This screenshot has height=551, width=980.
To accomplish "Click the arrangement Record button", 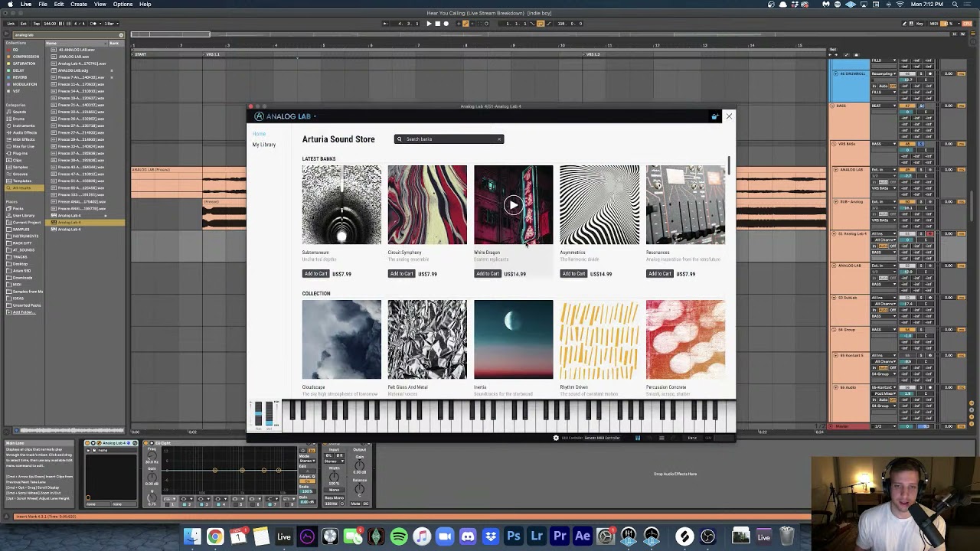I will click(x=446, y=24).
